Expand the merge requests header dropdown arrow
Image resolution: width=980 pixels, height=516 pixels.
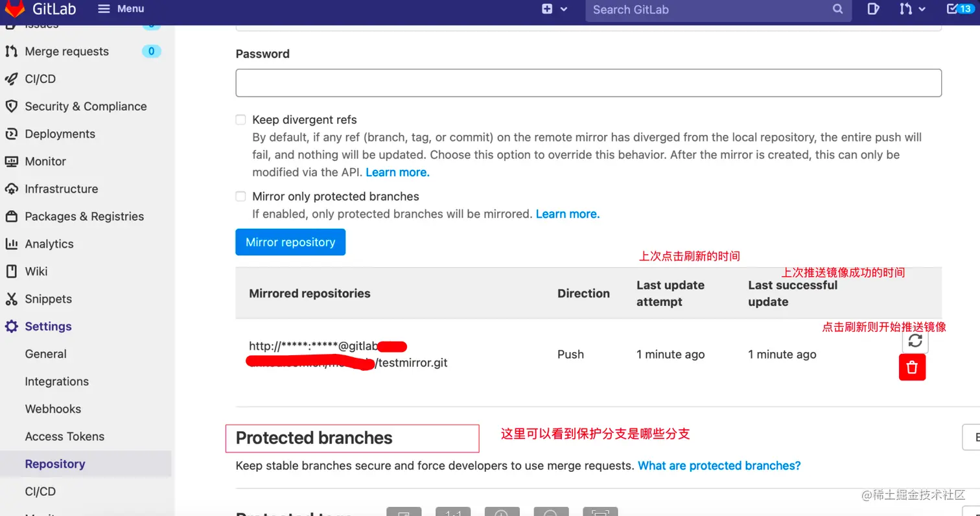pyautogui.click(x=922, y=9)
